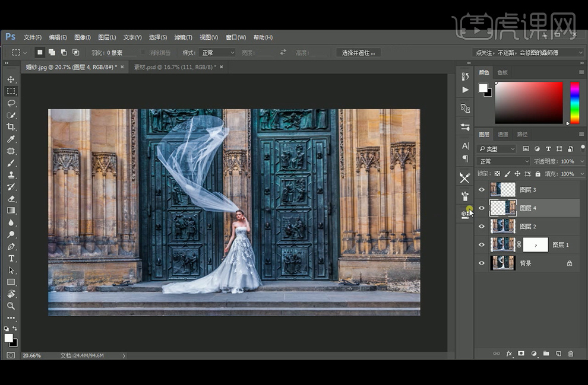Image resolution: width=588 pixels, height=385 pixels.
Task: Open layer style fx menu
Action: [x=509, y=354]
